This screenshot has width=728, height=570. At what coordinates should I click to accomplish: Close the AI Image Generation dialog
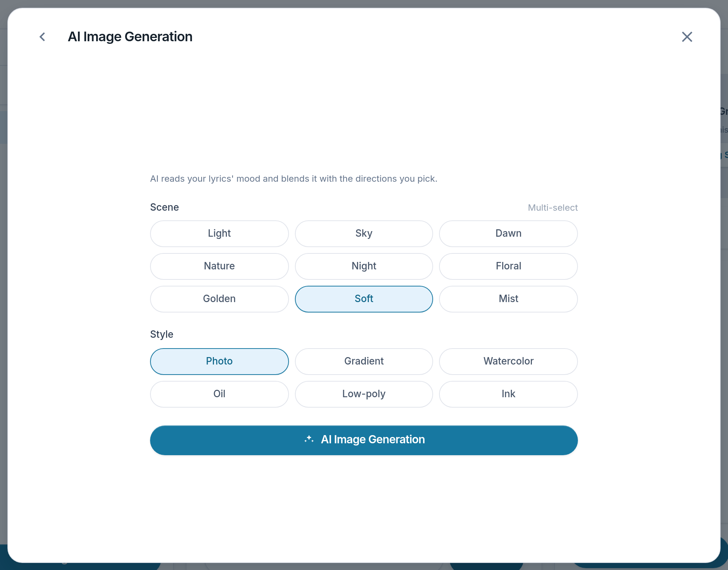[687, 37]
